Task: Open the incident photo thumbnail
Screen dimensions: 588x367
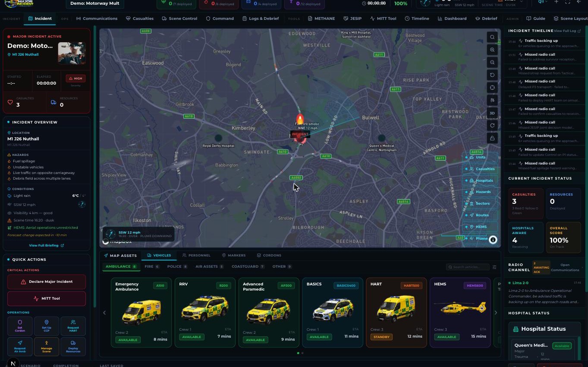Action: click(72, 53)
